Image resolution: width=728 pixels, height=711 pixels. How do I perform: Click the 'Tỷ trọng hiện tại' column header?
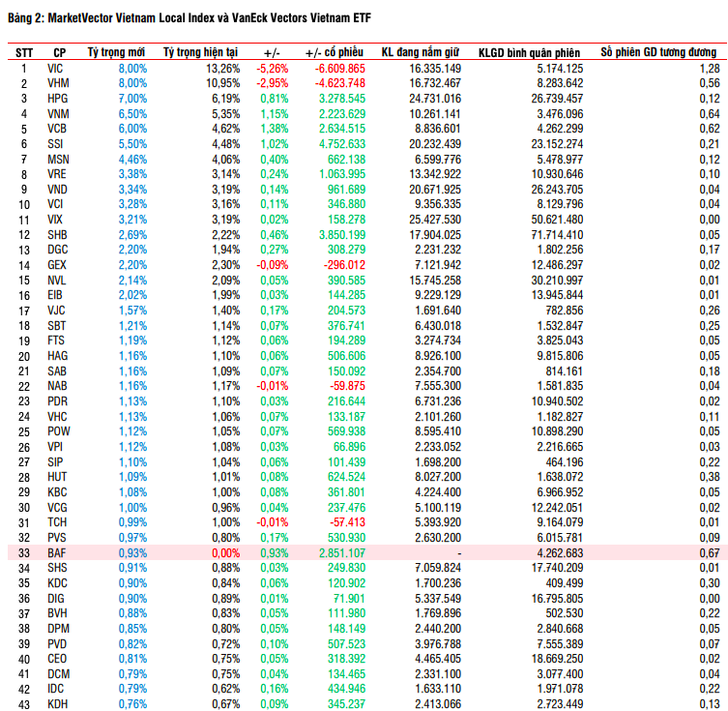(x=200, y=52)
